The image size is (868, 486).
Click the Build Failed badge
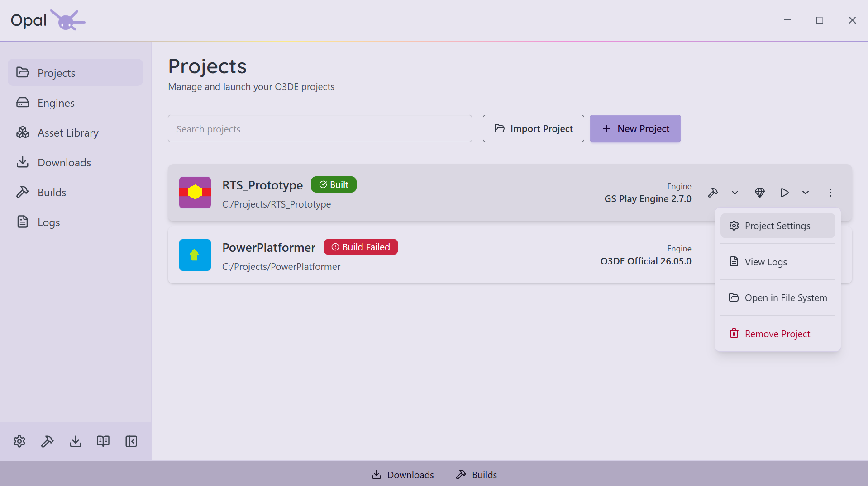click(361, 247)
